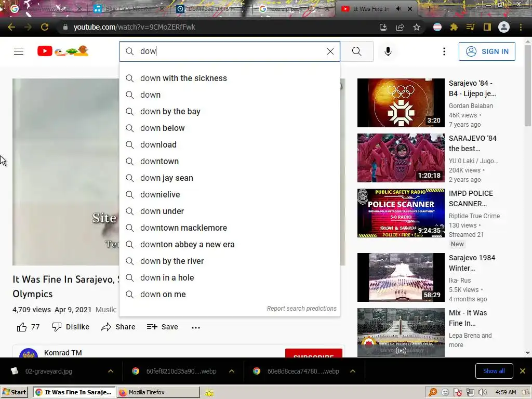Select suggestion 'downtown macklemore'
532x399 pixels.
coord(229,228)
